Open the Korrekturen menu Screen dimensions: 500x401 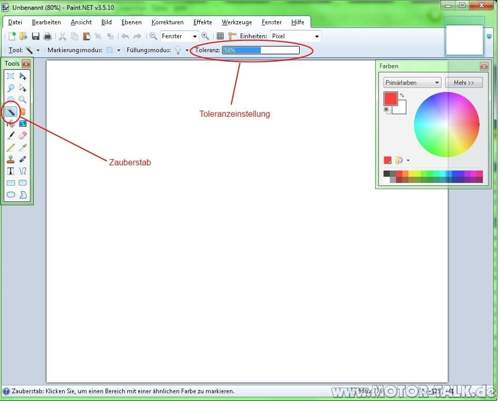(x=167, y=22)
